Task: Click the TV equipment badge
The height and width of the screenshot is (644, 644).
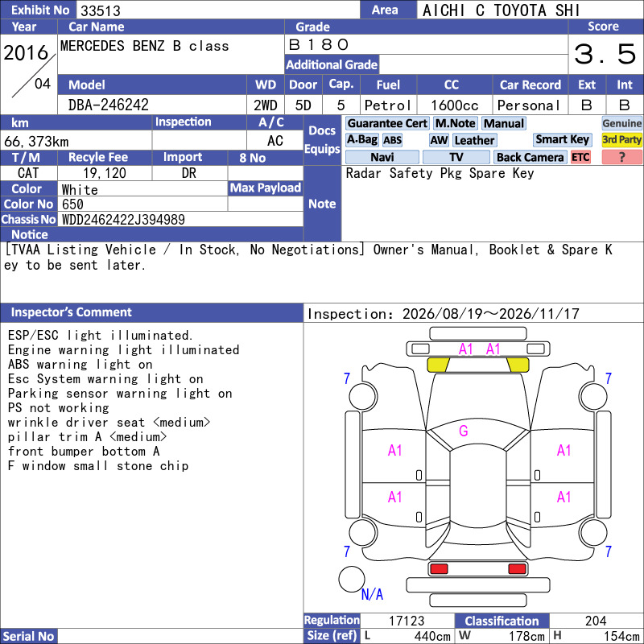Action: pos(456,157)
